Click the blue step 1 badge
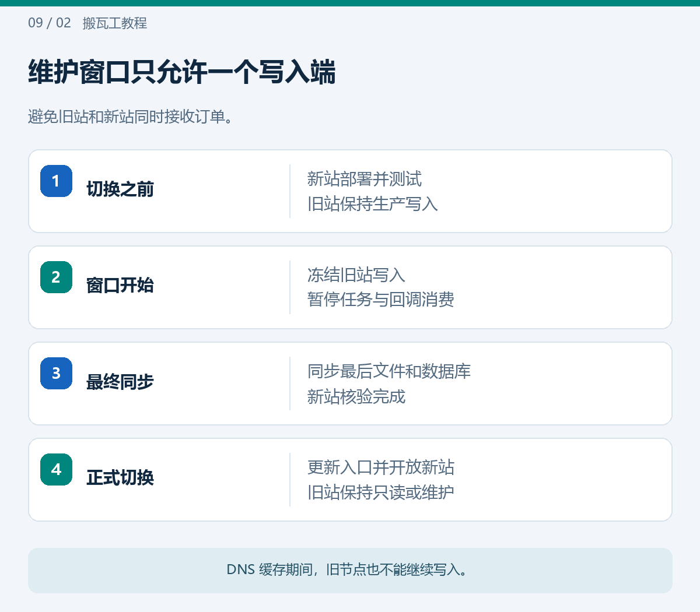 (56, 181)
